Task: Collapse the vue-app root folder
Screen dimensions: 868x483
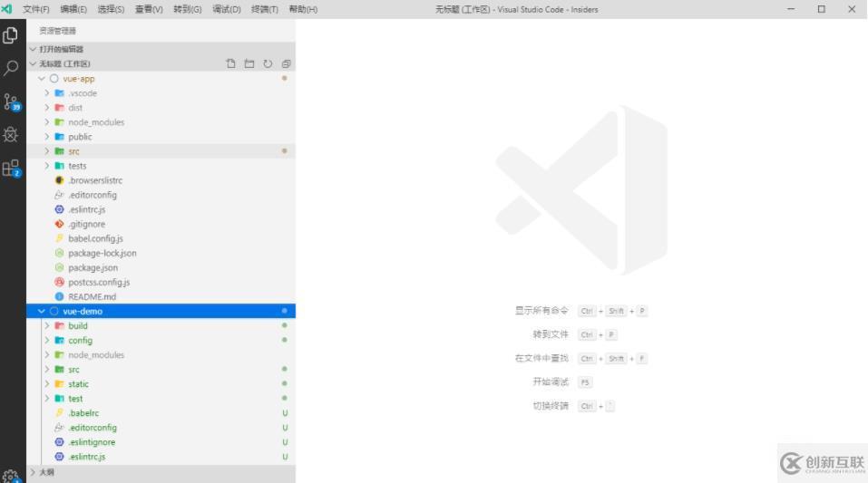Action: (42, 79)
